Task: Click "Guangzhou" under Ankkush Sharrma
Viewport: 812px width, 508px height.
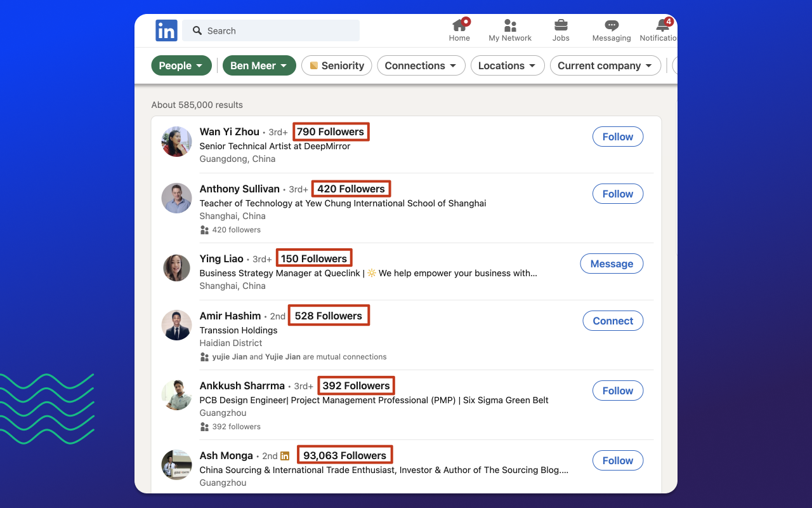Action: point(223,413)
